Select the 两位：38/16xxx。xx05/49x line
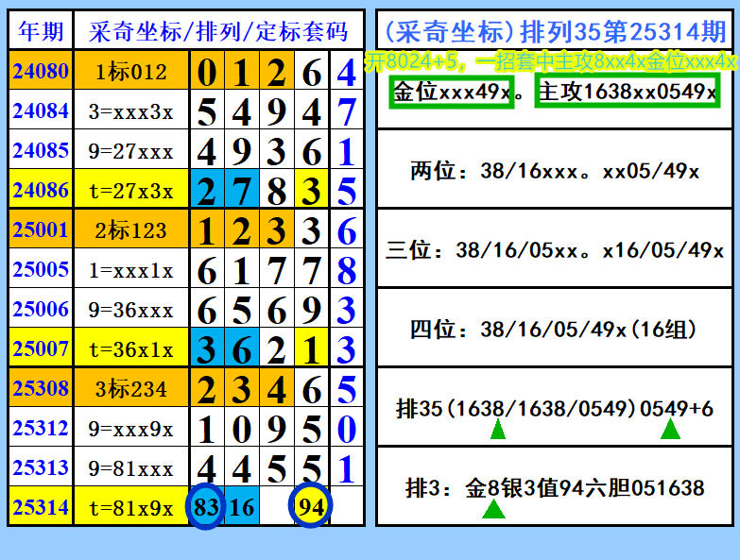The height and width of the screenshot is (560, 740). [555, 170]
